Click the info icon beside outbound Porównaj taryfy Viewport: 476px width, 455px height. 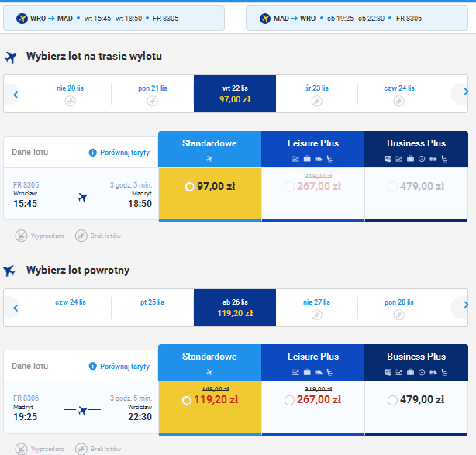point(92,153)
